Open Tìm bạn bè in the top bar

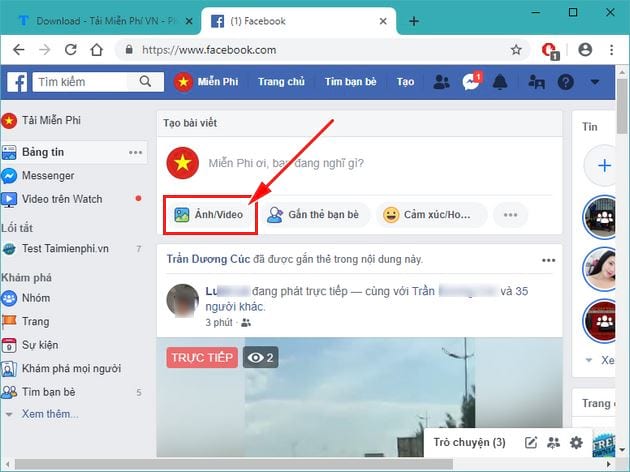[x=350, y=82]
